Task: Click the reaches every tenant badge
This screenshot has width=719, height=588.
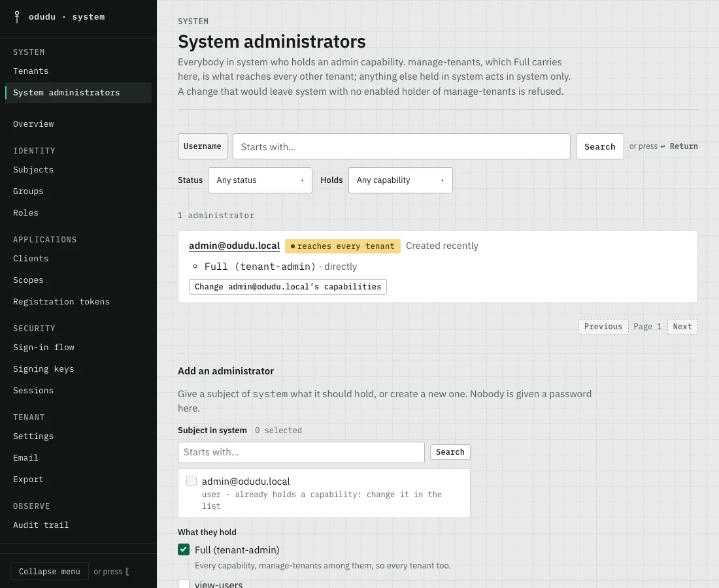Action: click(x=343, y=246)
